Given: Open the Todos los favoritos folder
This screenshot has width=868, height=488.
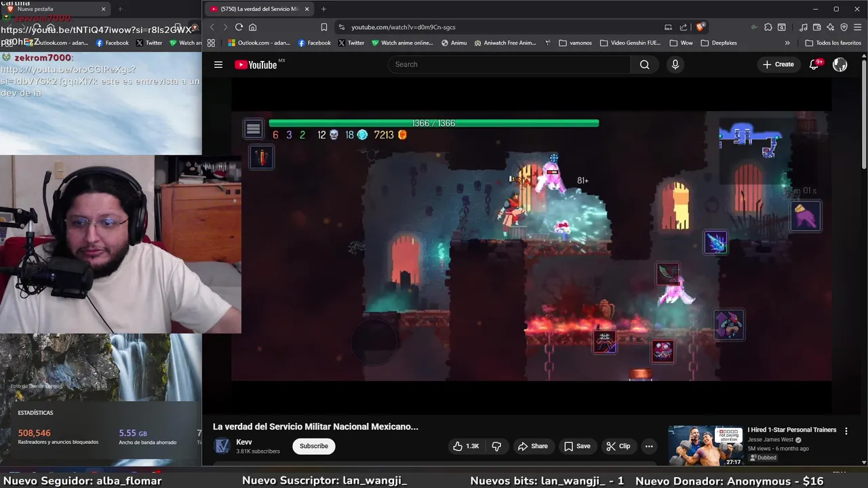Looking at the screenshot, I should pos(833,43).
